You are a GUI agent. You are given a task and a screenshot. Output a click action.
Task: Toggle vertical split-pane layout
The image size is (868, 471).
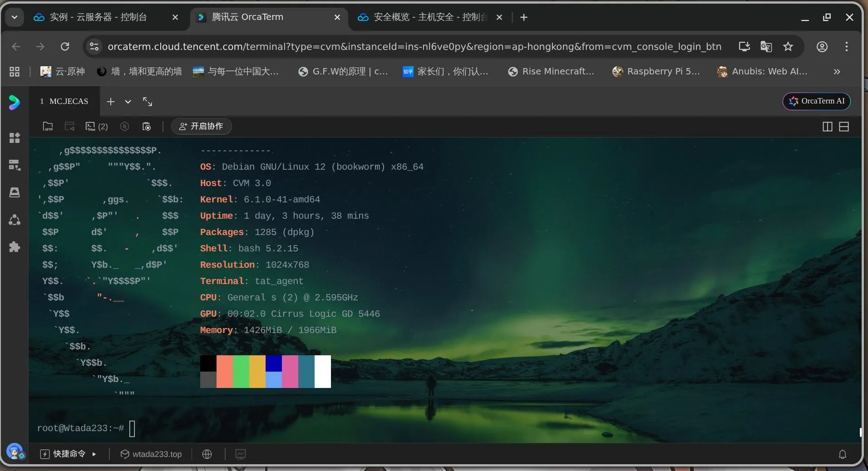827,127
